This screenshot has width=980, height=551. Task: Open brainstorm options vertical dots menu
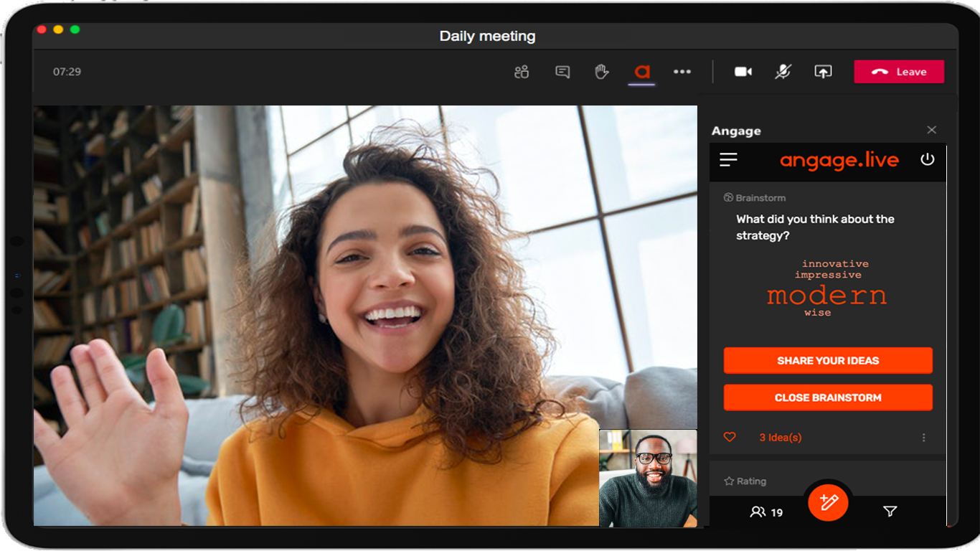[923, 437]
